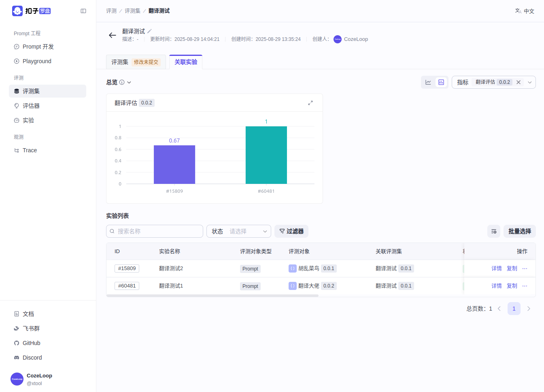Open the column settings icon

point(494,231)
